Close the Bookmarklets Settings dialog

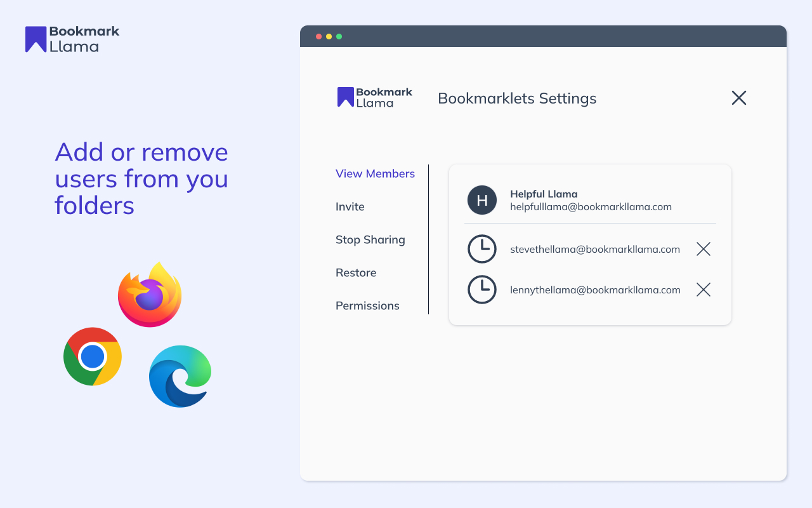coord(739,98)
